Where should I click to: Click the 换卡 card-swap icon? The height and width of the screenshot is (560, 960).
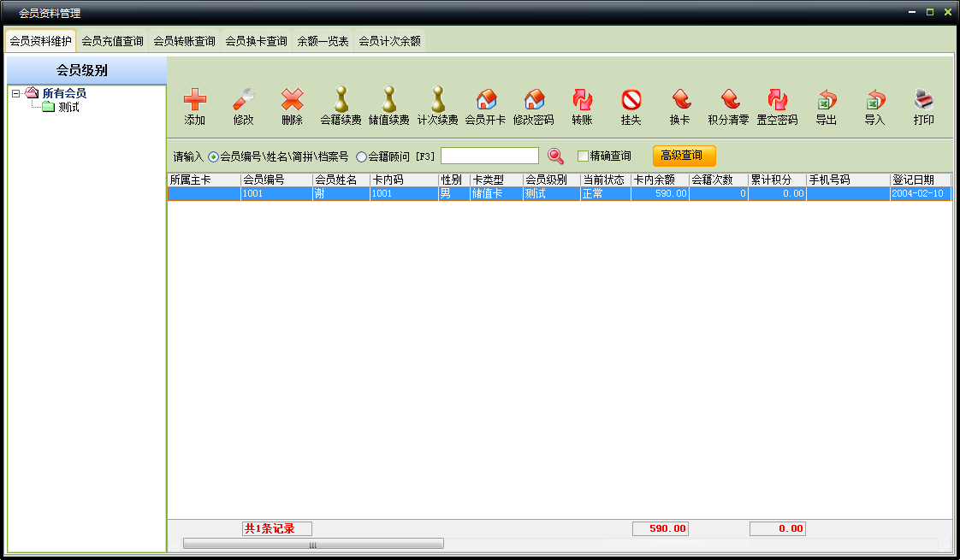click(680, 99)
